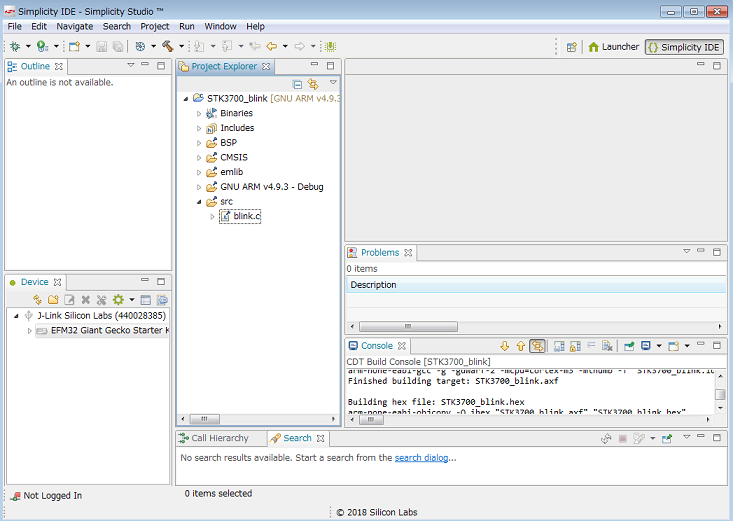Open Device gear dropdown arrow

click(x=132, y=300)
